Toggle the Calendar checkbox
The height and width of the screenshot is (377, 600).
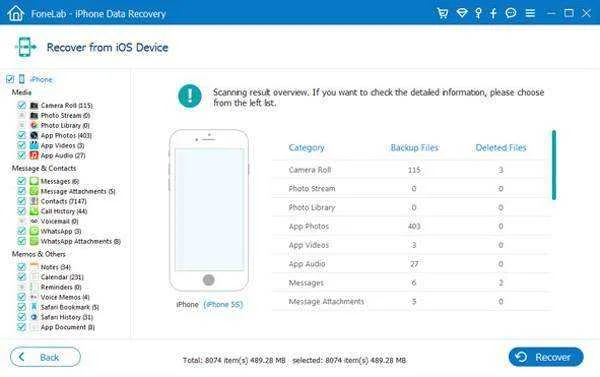click(22, 277)
